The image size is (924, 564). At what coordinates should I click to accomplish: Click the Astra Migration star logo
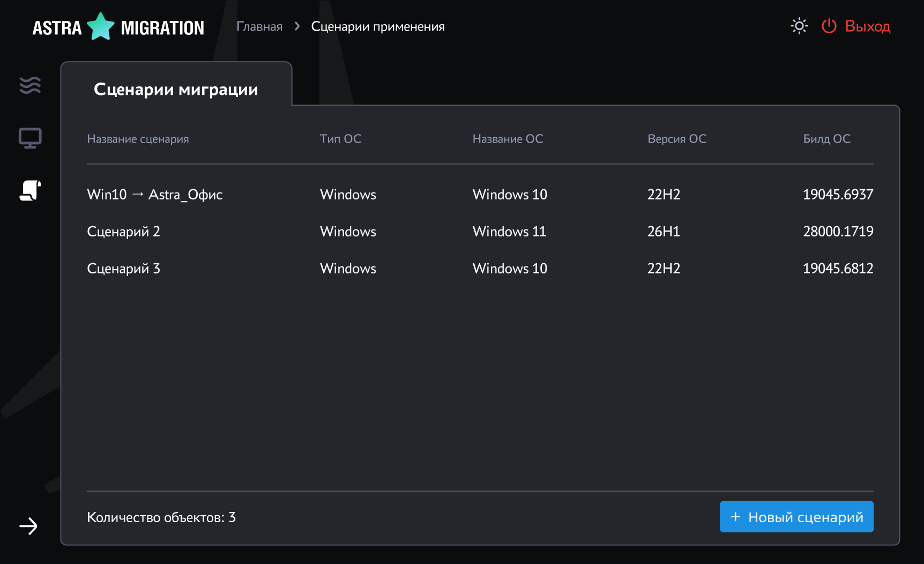(101, 27)
